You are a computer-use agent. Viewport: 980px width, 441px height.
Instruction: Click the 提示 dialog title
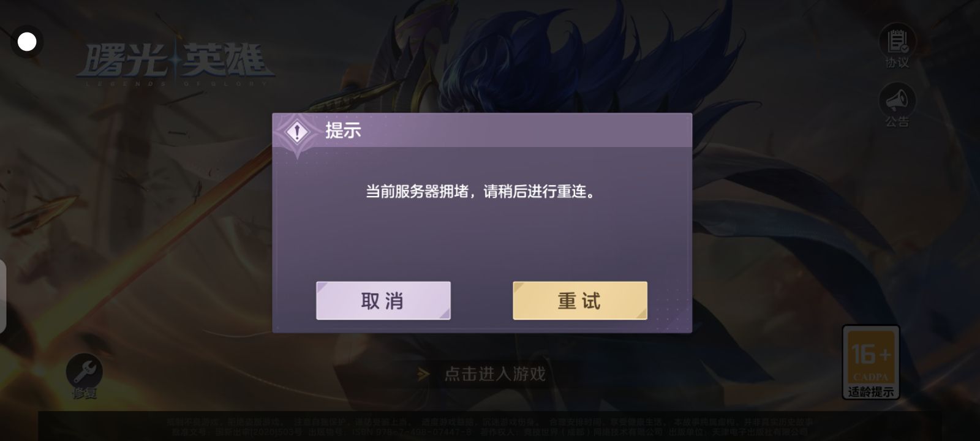pyautogui.click(x=343, y=130)
